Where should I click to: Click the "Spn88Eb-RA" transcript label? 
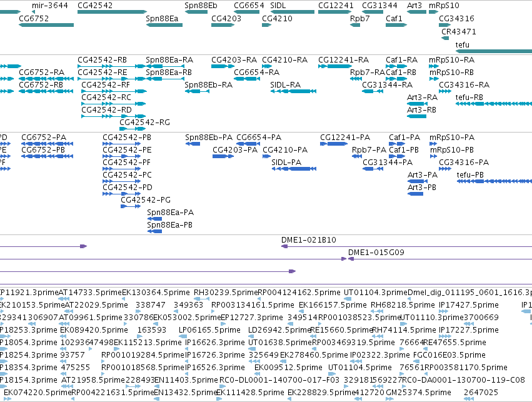209,85
